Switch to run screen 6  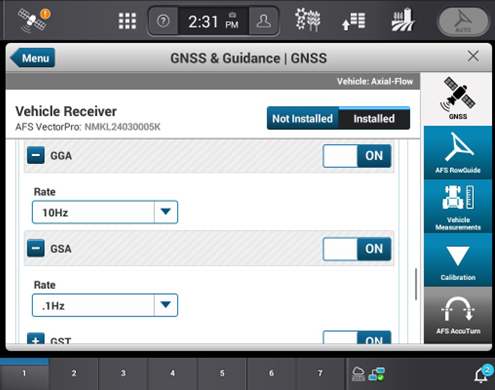pyautogui.click(x=271, y=374)
